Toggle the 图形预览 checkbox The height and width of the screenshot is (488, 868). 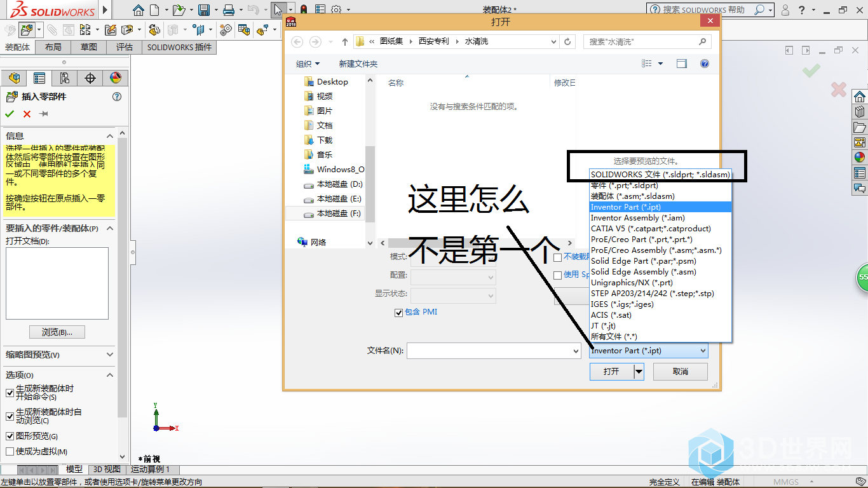tap(10, 436)
